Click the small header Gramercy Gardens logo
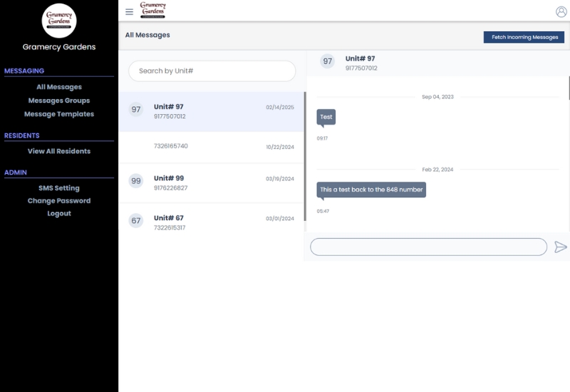Viewport: 570px width, 392px height. tap(152, 10)
